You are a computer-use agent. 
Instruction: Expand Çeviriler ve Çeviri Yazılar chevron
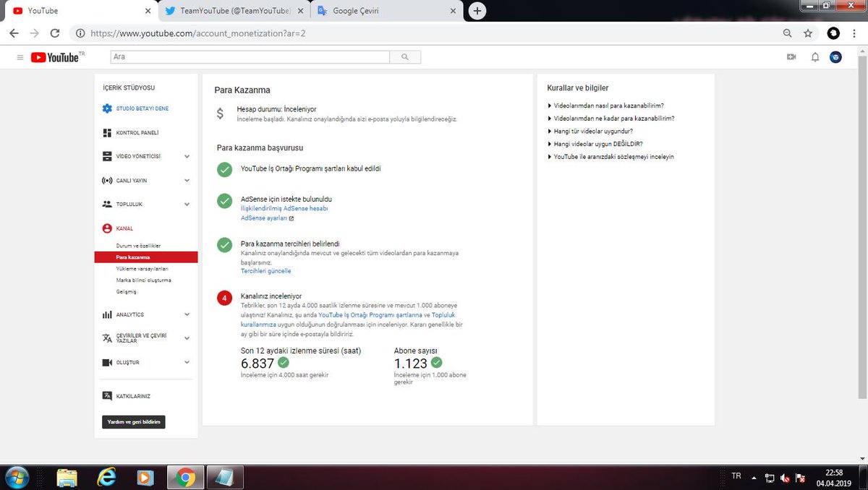[187, 338]
